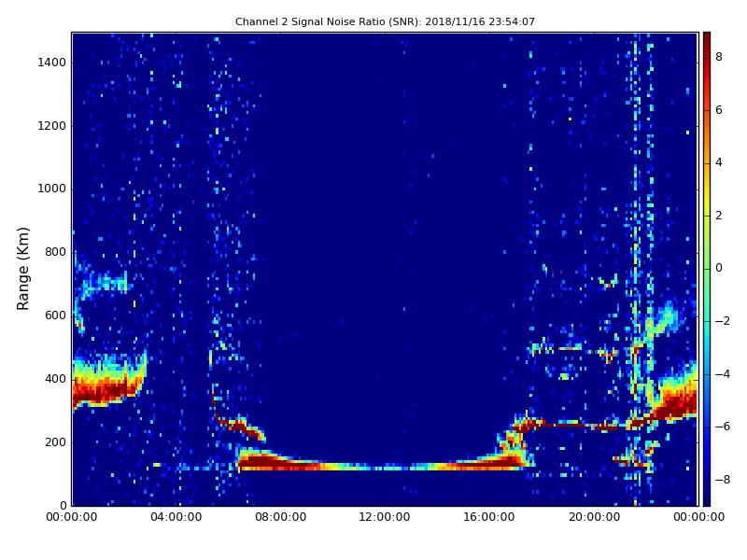The height and width of the screenshot is (560, 747).
Task: Click the 1400 tick label on the range axis
Action: pyautogui.click(x=52, y=63)
